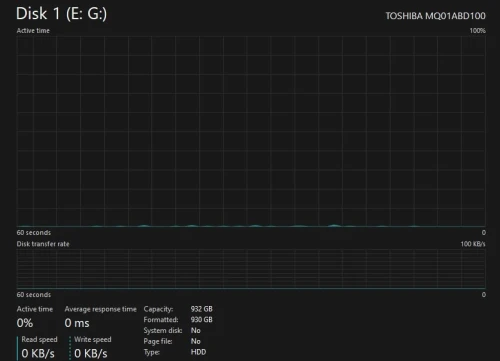The height and width of the screenshot is (361, 500).
Task: Click the Capacity value 932 GB
Action: click(202, 309)
